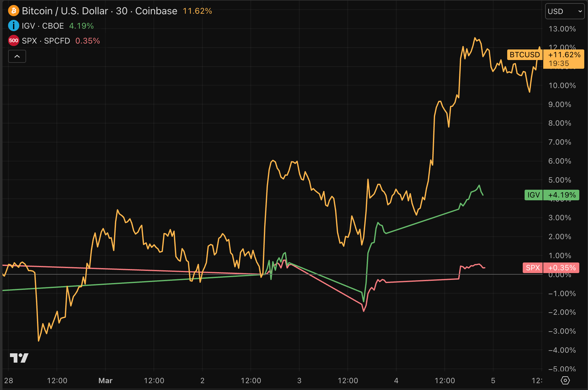Select the IGV · CBOE legend entry
This screenshot has width=588, height=390.
click(43, 26)
